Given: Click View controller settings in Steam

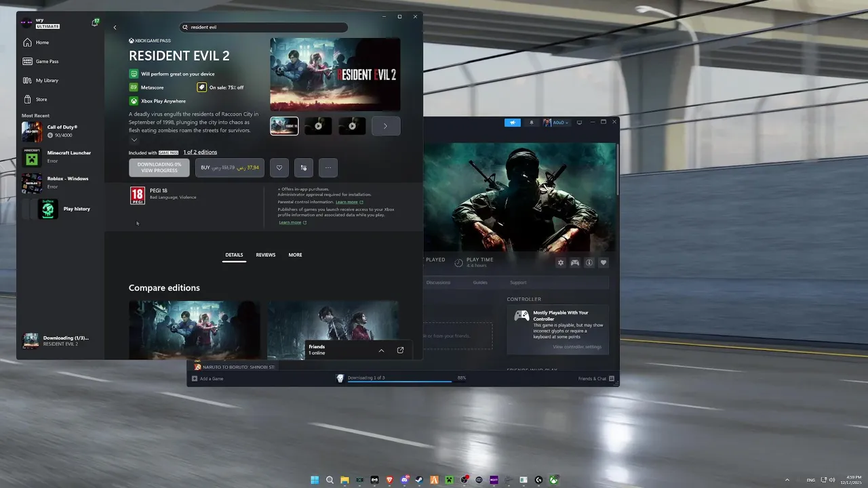Looking at the screenshot, I should pos(577,347).
